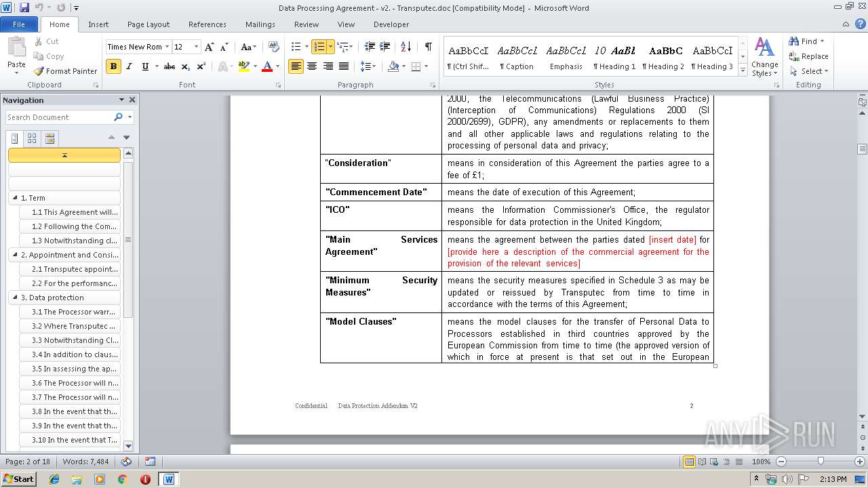Browse search results tab in Navigation pane

pyautogui.click(x=50, y=138)
